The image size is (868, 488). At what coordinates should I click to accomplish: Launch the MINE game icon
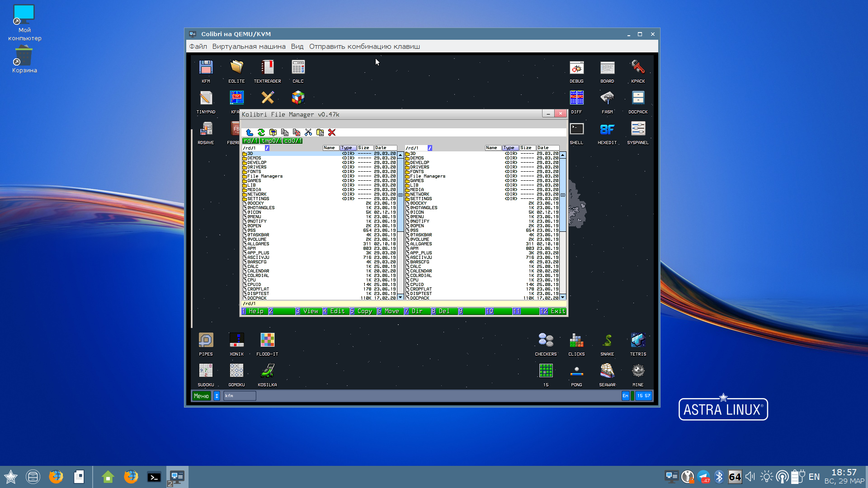point(638,371)
